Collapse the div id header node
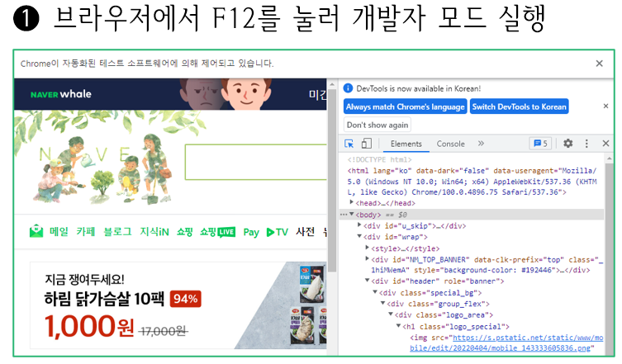 [368, 281]
